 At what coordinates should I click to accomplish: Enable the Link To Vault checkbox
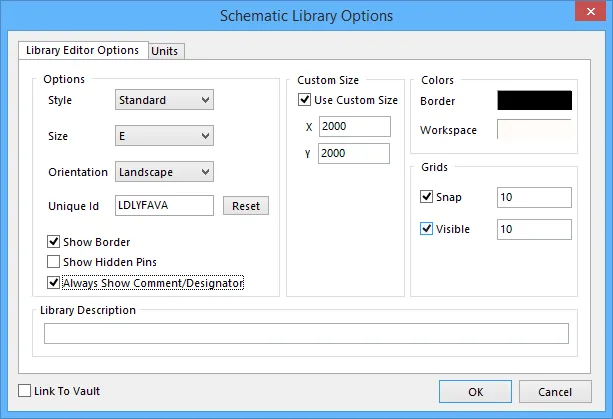tap(25, 390)
